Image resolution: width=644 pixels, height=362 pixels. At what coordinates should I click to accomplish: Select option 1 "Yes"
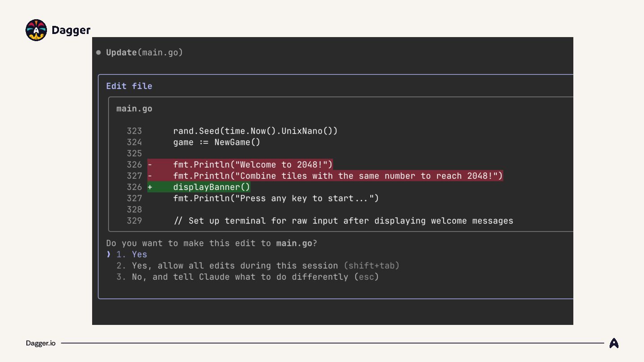[x=139, y=254]
